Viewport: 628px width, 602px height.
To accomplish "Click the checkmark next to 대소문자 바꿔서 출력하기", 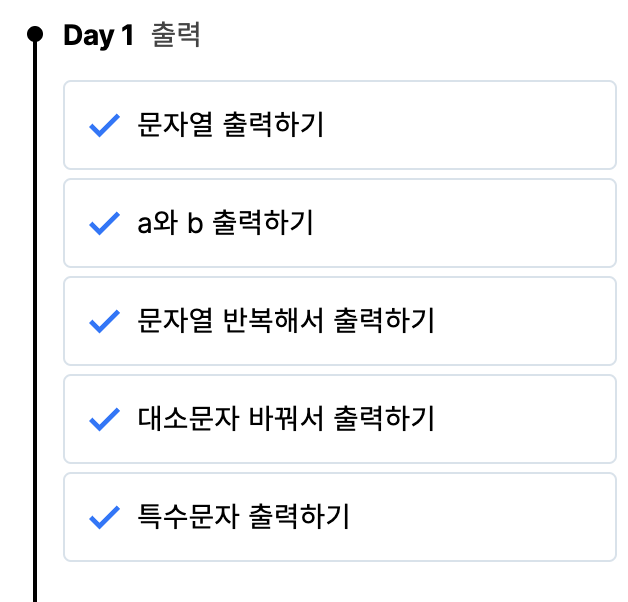I will coord(104,420).
